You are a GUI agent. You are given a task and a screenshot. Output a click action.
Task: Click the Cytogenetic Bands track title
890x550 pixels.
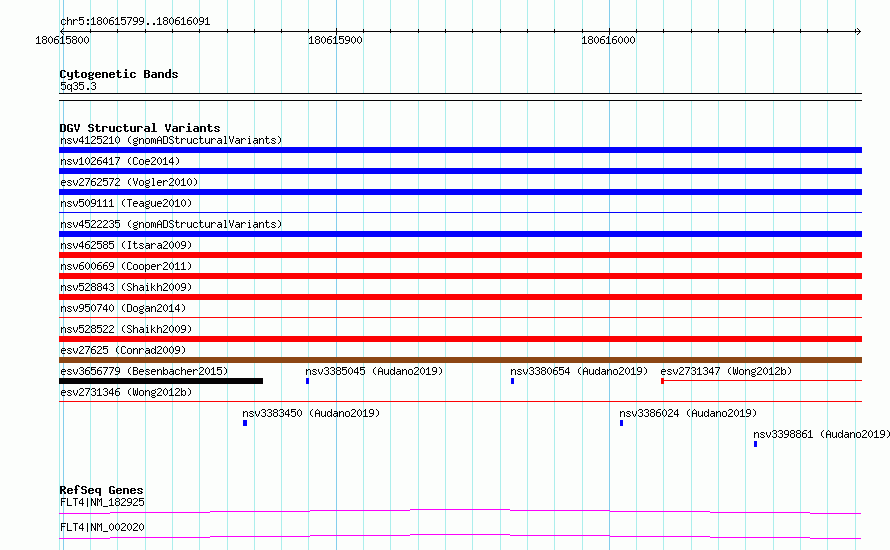coord(119,74)
